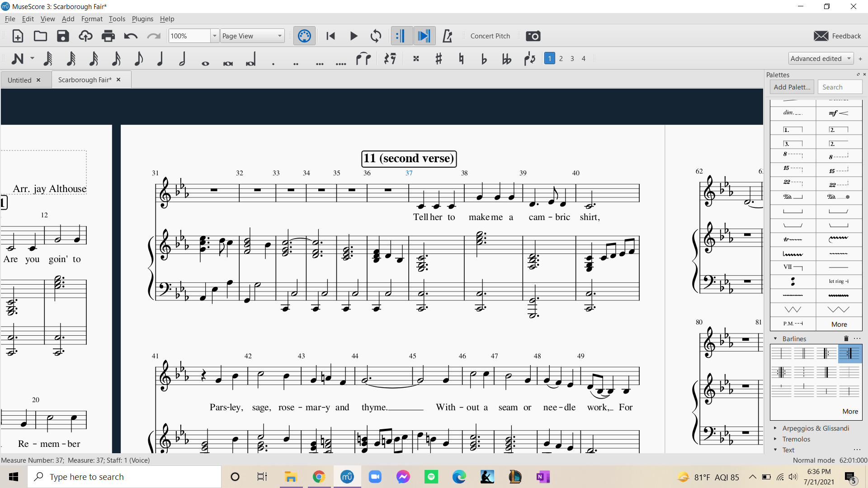Switch to voice 3
Viewport: 868px width, 488px height.
coord(572,59)
